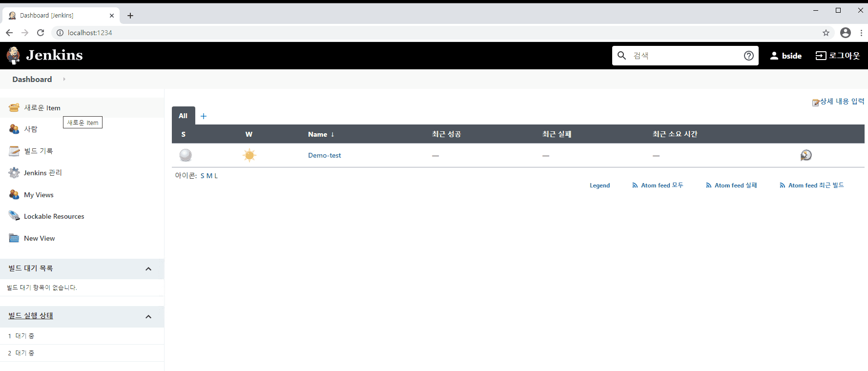Viewport: 868px width, 371px height.
Task: Click the Jenkins butler logo icon
Action: [13, 55]
